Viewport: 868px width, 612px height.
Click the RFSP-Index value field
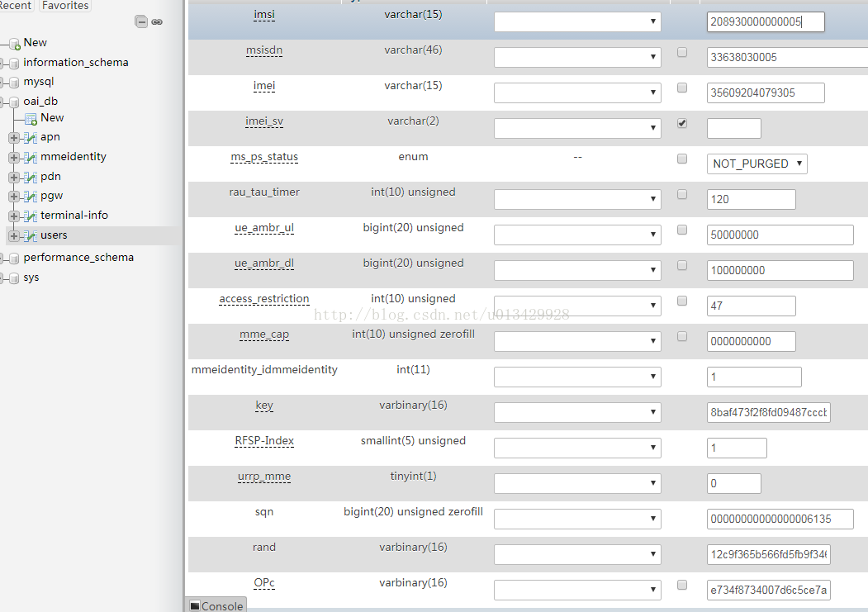[737, 448]
